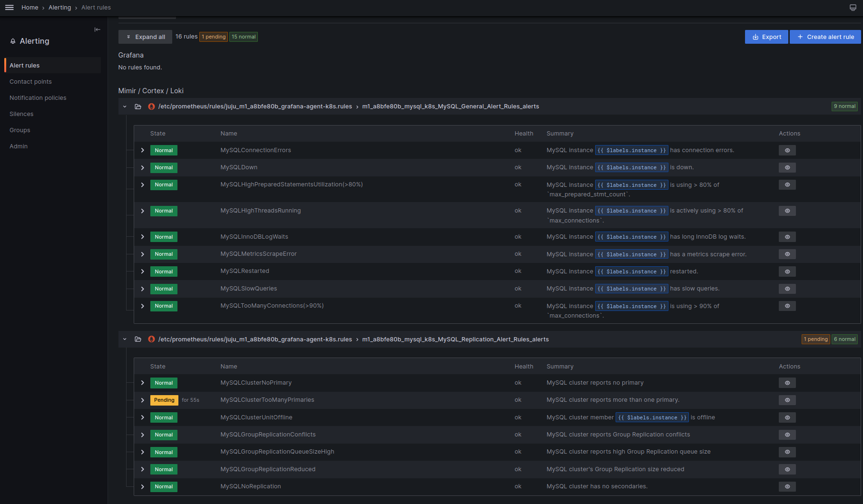Open the Notification policies page

click(x=38, y=97)
